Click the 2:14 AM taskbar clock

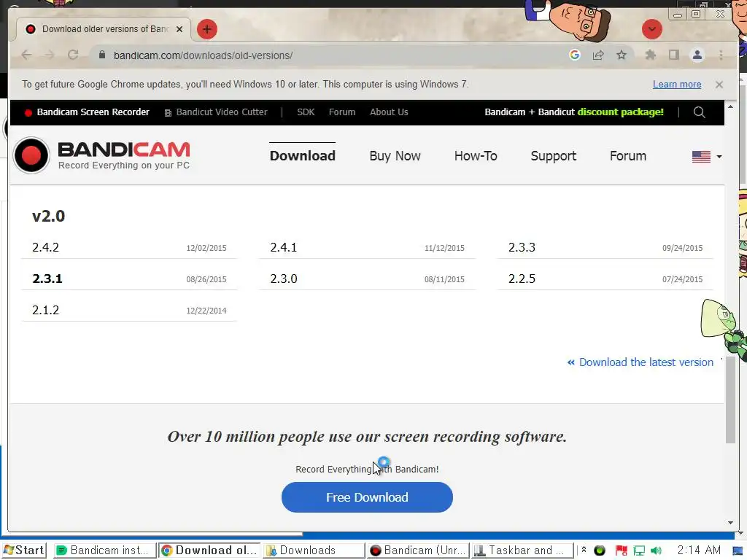coord(699,551)
